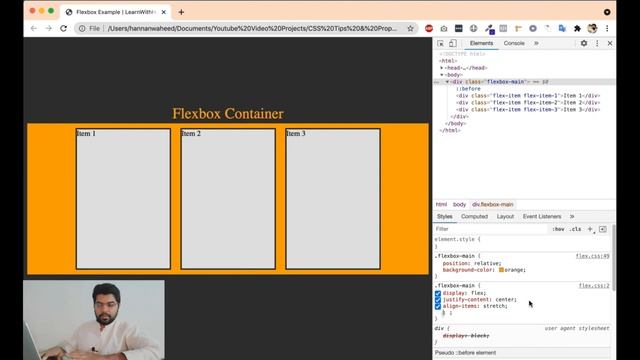640x360 pixels.
Task: Show more DevTools tabs chevron
Action: coord(536,43)
